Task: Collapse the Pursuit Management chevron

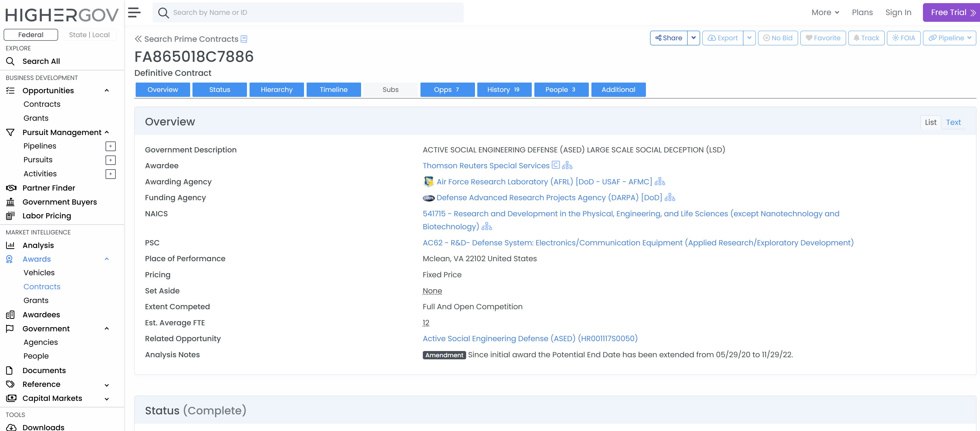Action: coord(107,132)
